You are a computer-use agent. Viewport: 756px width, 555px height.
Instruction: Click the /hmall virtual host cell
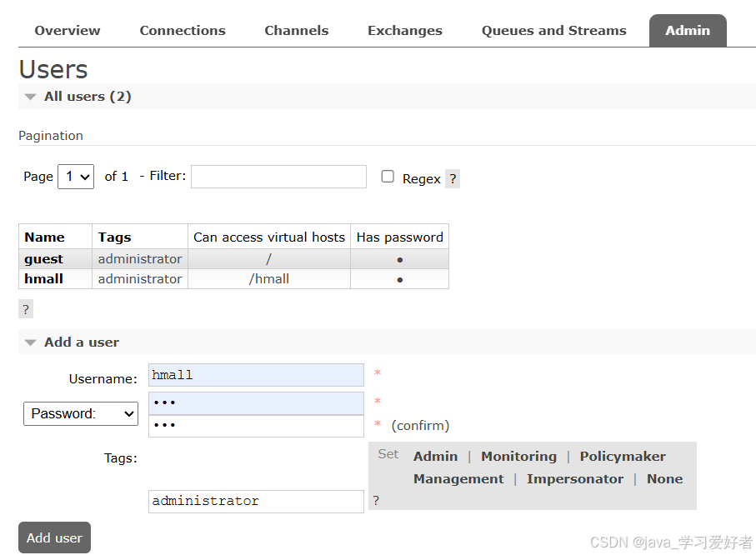[269, 278]
